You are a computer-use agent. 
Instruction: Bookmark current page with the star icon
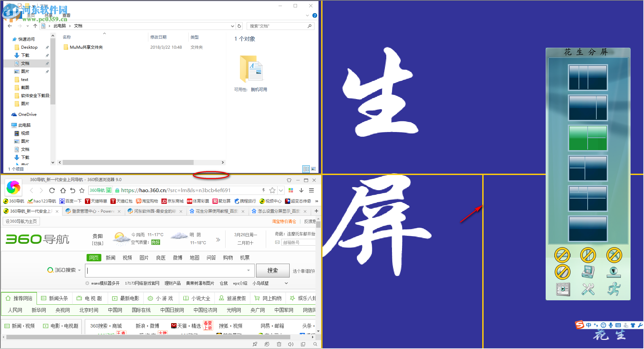[272, 190]
